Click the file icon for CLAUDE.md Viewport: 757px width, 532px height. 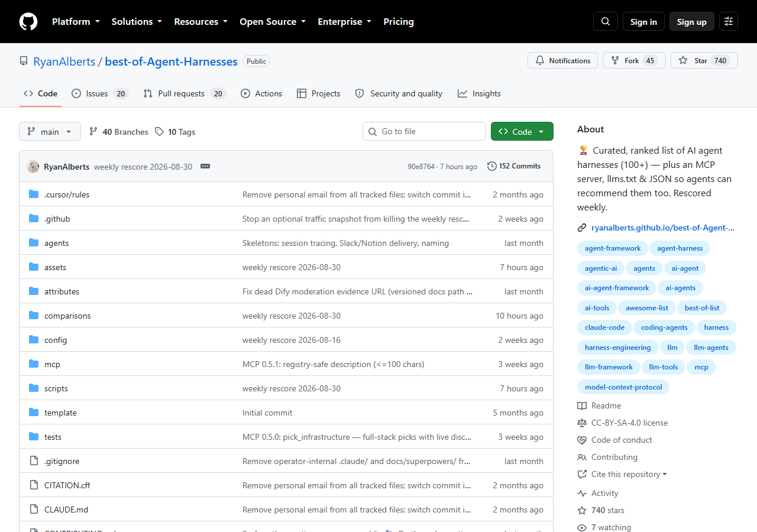tap(34, 510)
